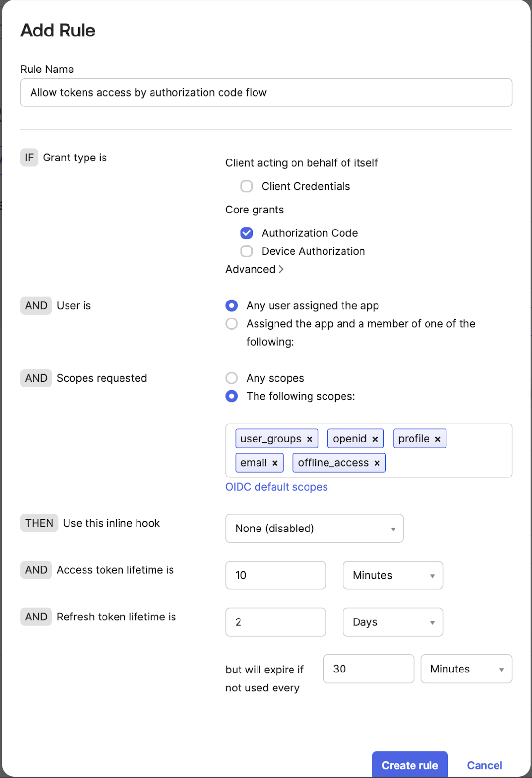Open access token lifetime unit dropdown
Screen dimensions: 532x778
point(393,575)
